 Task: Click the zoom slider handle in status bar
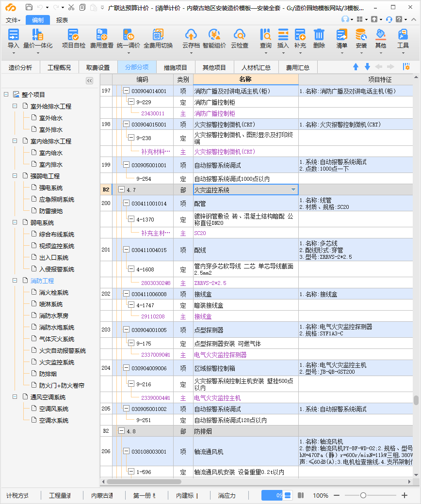(363, 495)
